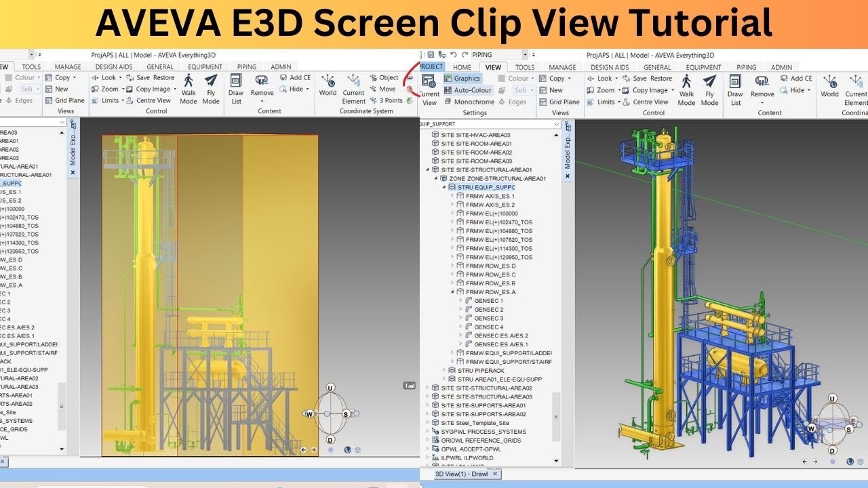The image size is (868, 488).
Task: Click World icon in left window
Action: [328, 81]
